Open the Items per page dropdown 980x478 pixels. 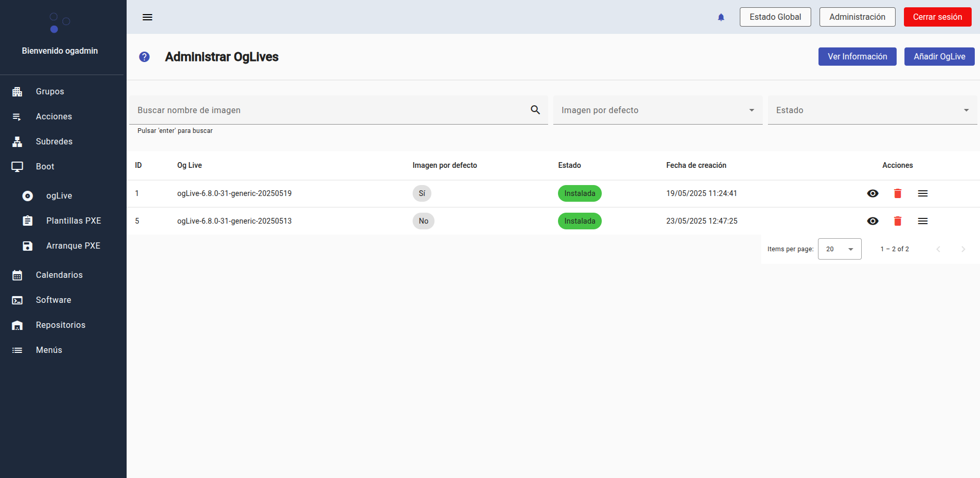(x=839, y=249)
